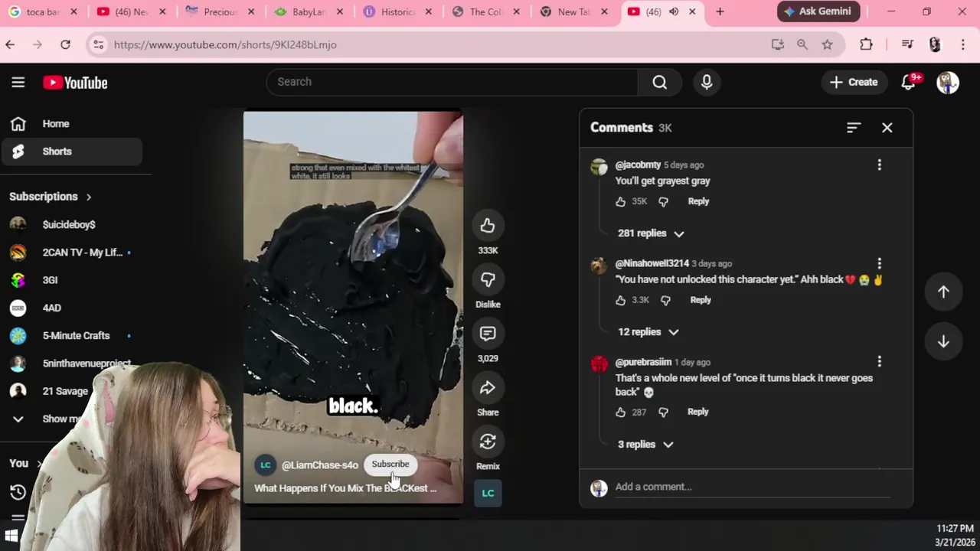The height and width of the screenshot is (551, 980).
Task: Remix this short
Action: 488,442
